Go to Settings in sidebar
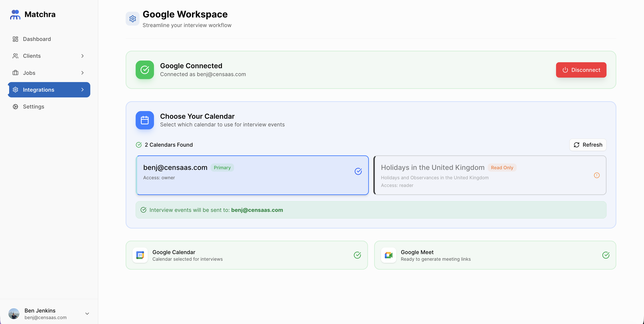644x324 pixels. [x=33, y=107]
